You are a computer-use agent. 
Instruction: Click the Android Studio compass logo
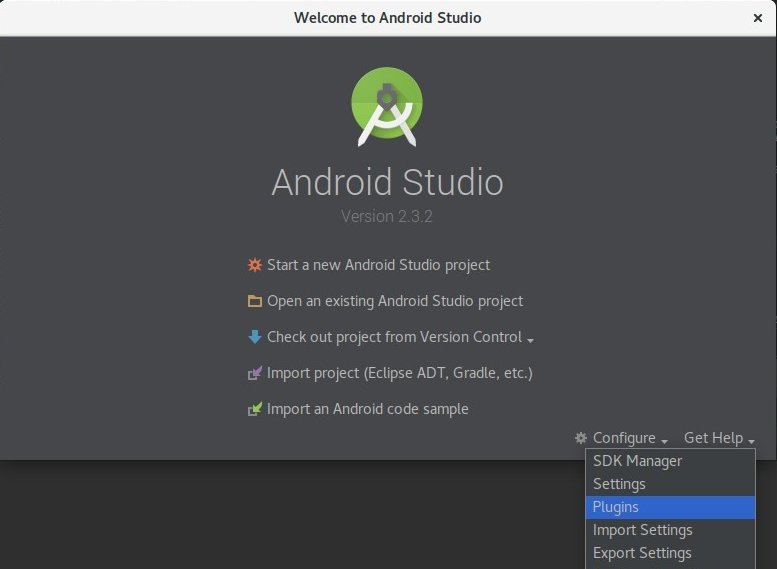point(387,106)
